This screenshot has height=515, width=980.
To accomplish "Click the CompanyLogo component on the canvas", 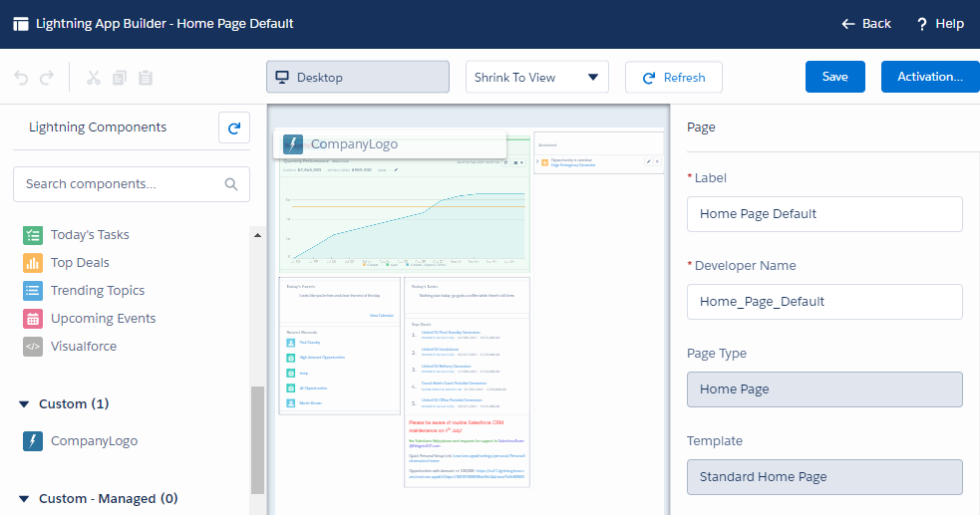I will [390, 144].
